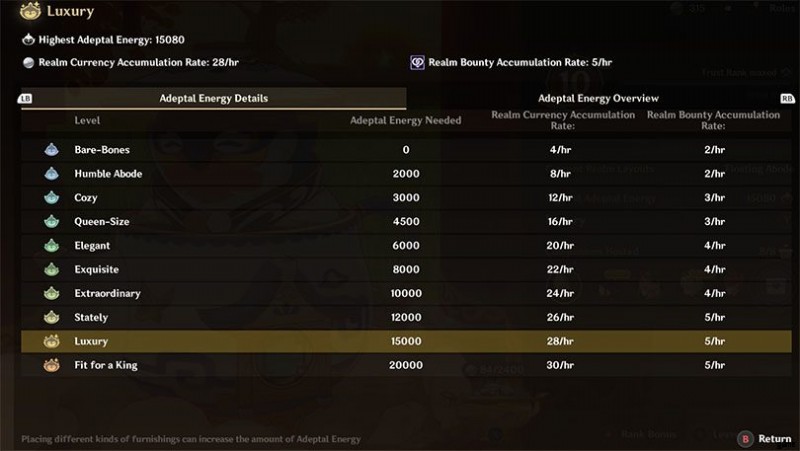Screen dimensions: 800x451
Task: Click the Luxury header teapot icon
Action: (x=30, y=11)
